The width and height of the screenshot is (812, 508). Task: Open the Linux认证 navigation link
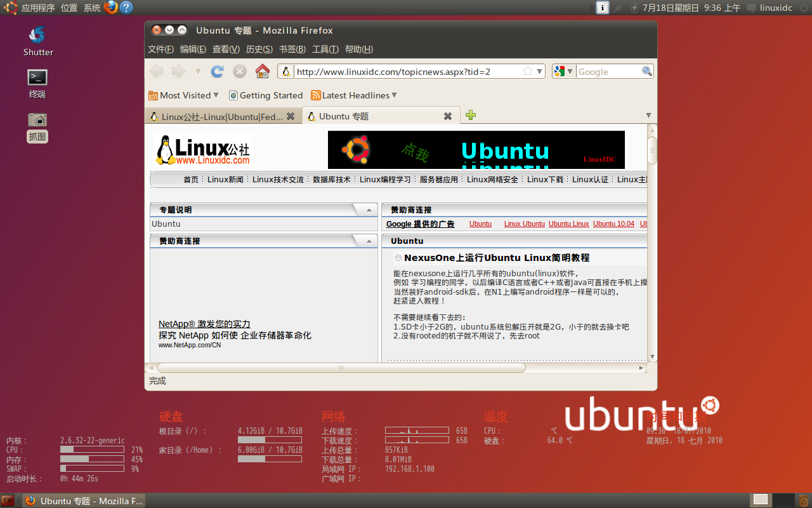click(590, 180)
